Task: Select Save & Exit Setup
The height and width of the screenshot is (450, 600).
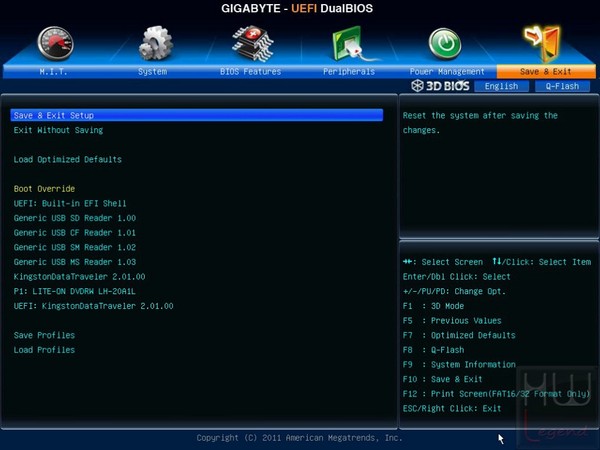Action: tap(197, 115)
